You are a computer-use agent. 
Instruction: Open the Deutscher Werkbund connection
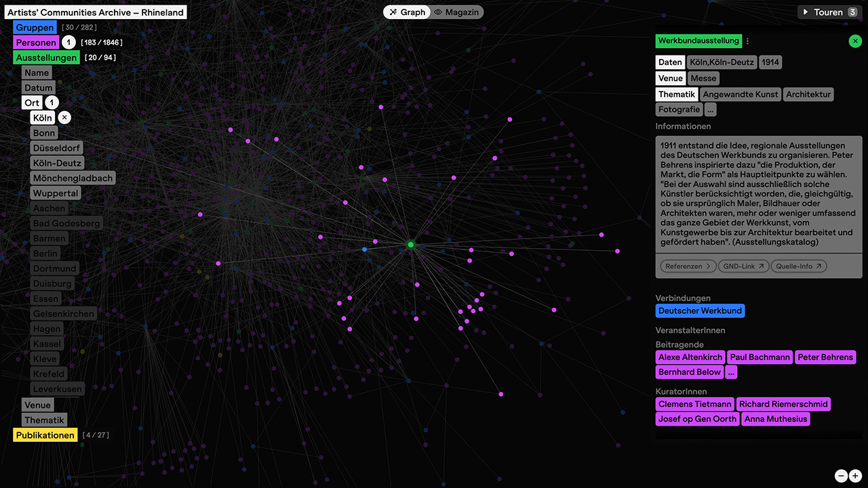pyautogui.click(x=700, y=311)
